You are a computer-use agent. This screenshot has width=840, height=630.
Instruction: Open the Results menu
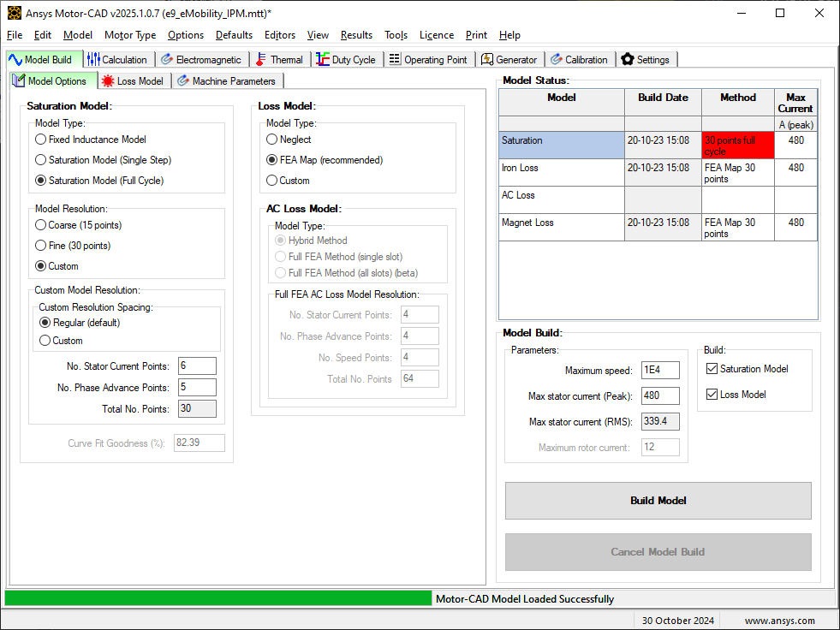356,35
